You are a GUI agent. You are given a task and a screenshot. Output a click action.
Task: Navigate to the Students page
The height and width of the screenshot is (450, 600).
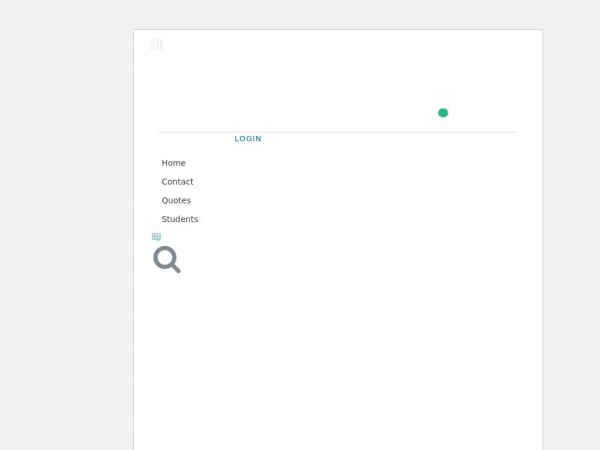click(180, 219)
